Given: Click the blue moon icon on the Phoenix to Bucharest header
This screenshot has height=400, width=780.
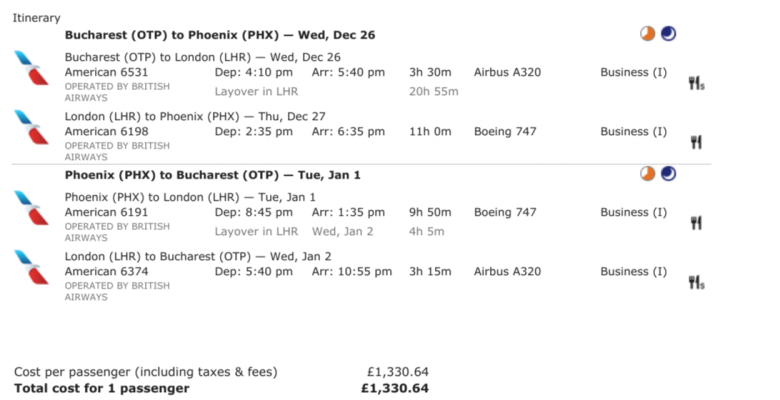Looking at the screenshot, I should [668, 174].
